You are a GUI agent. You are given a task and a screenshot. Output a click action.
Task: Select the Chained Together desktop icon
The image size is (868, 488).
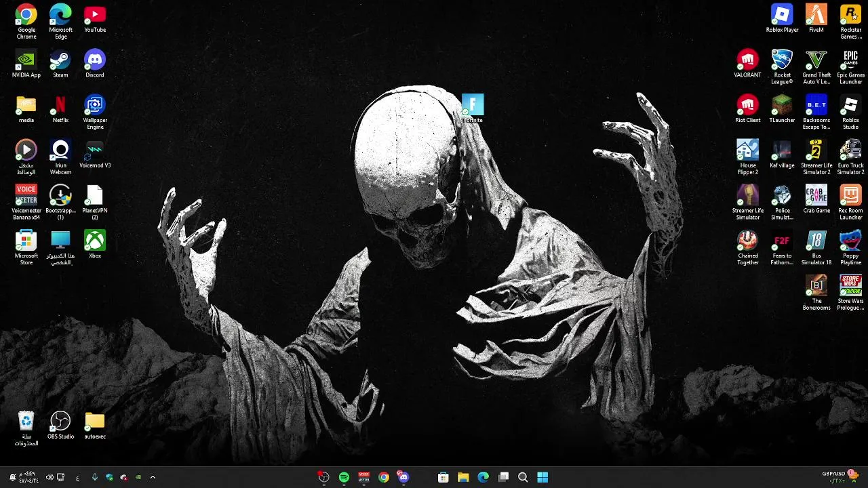click(x=748, y=247)
